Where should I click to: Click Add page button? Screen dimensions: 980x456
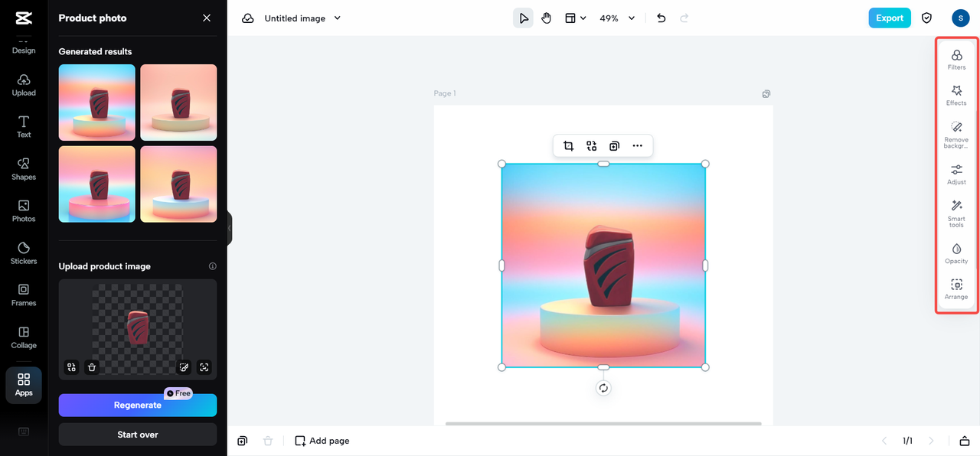(322, 441)
